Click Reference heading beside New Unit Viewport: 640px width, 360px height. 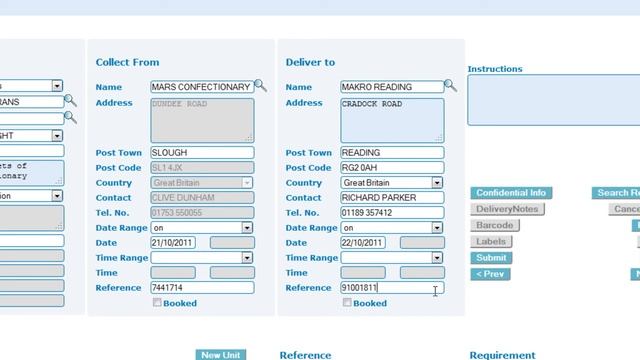pyautogui.click(x=305, y=355)
